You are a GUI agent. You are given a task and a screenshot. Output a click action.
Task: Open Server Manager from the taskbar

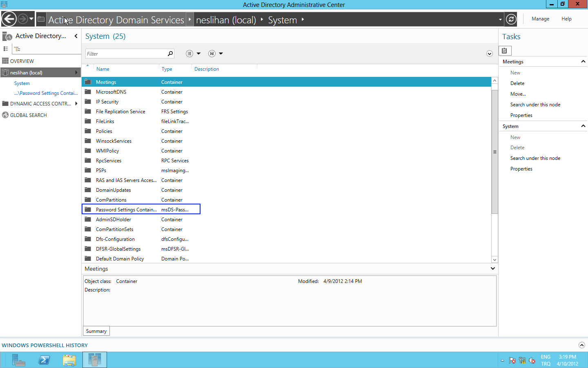(x=18, y=360)
